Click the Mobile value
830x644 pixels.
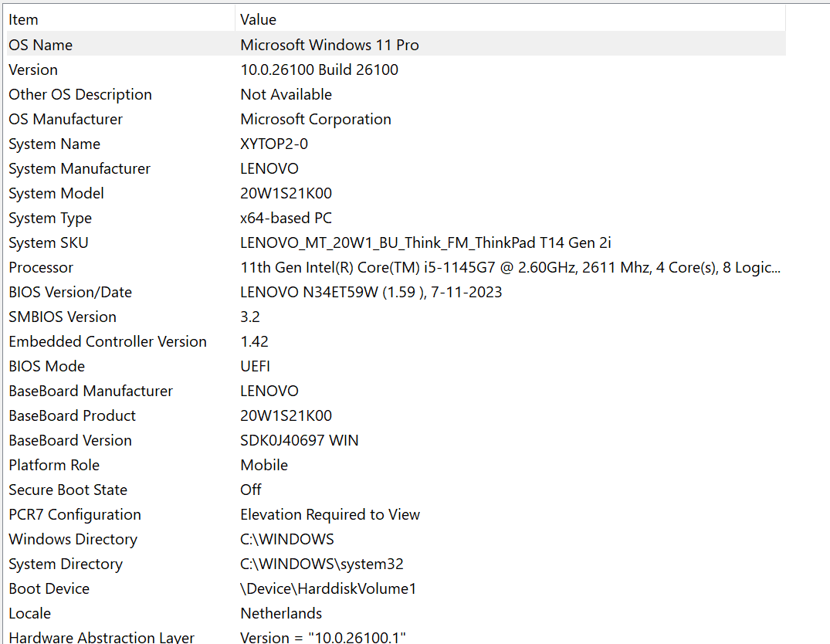click(264, 465)
